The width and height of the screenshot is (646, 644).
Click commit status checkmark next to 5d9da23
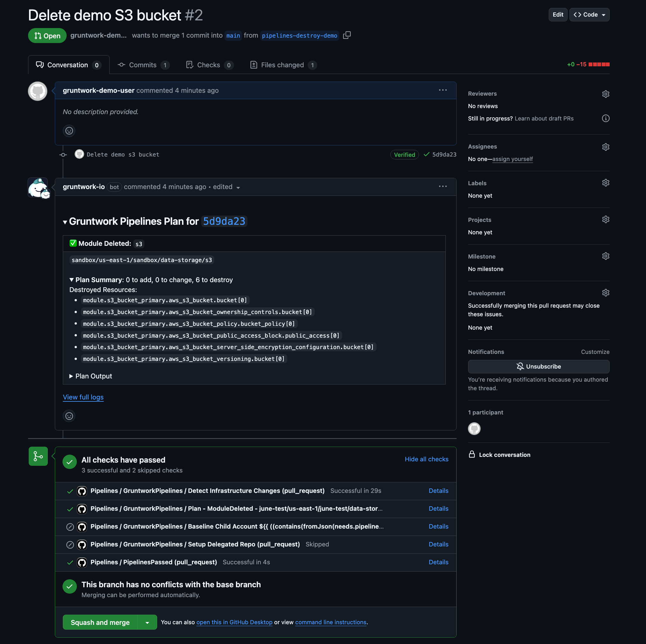pyautogui.click(x=426, y=154)
